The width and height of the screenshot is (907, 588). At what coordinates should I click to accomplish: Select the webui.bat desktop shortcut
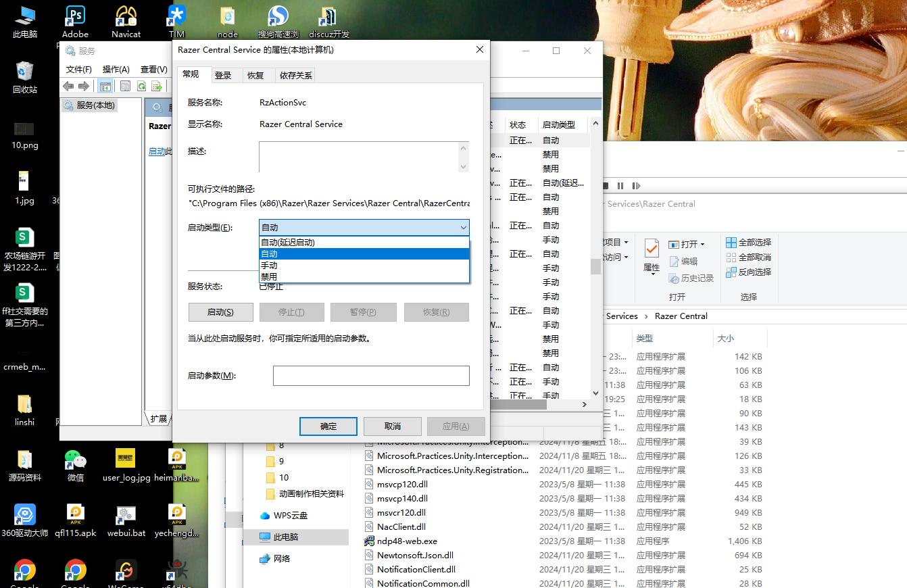click(x=126, y=521)
